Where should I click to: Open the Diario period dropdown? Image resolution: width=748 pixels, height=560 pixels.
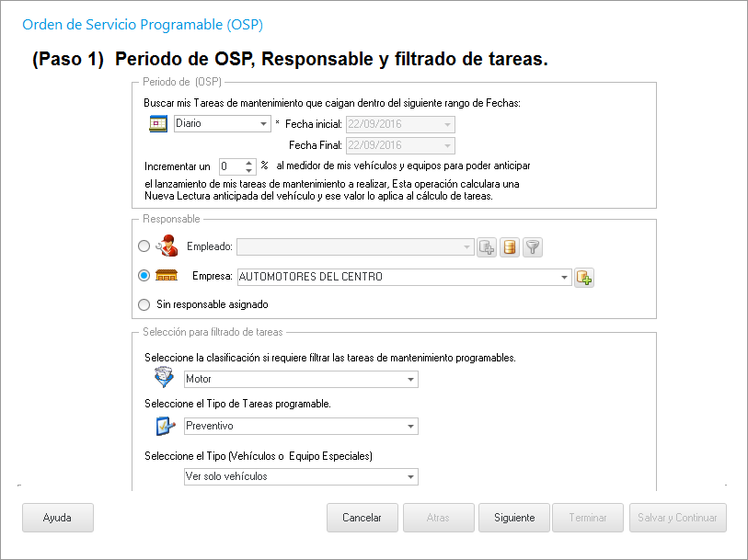[264, 123]
